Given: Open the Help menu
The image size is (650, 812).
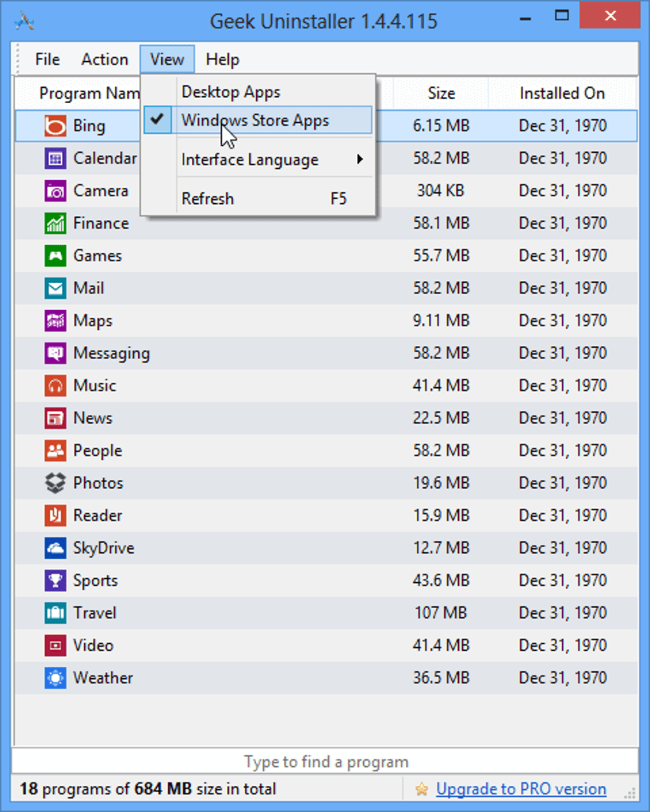Looking at the screenshot, I should [222, 59].
